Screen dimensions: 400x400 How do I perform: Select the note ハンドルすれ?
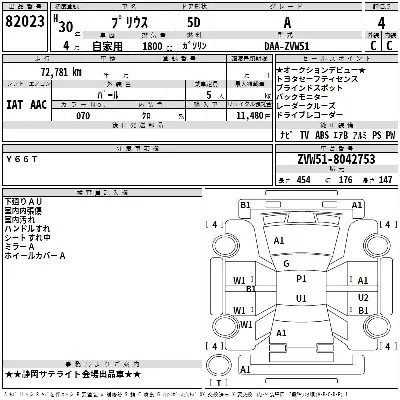pos(27,229)
